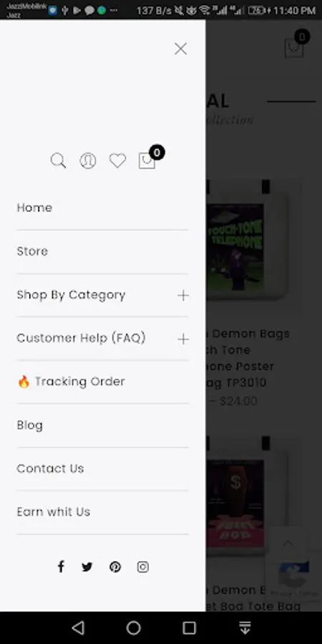
Task: Open wishlist heart icon
Action: [x=117, y=160]
